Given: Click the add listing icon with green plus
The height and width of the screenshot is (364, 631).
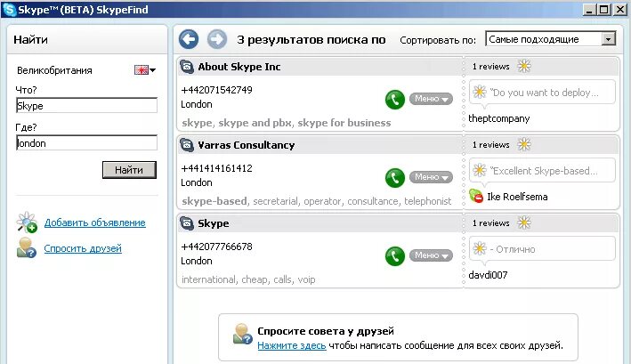Looking at the screenshot, I should click(x=27, y=222).
